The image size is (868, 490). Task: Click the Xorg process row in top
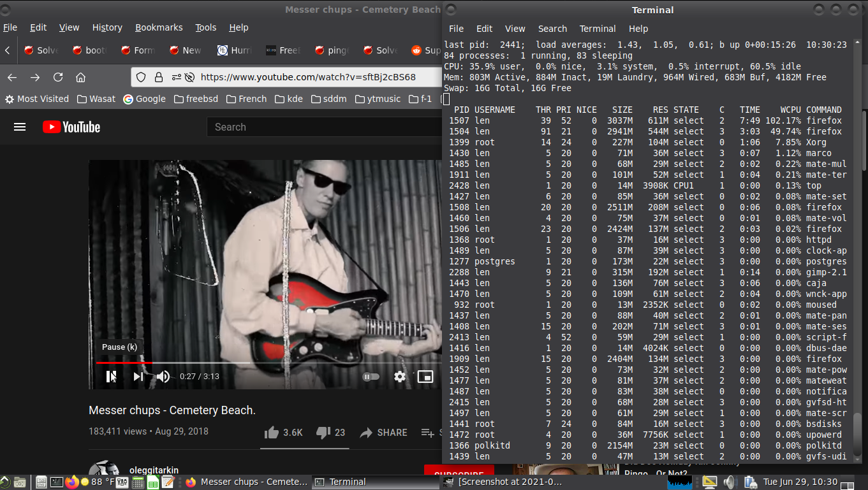coord(645,142)
